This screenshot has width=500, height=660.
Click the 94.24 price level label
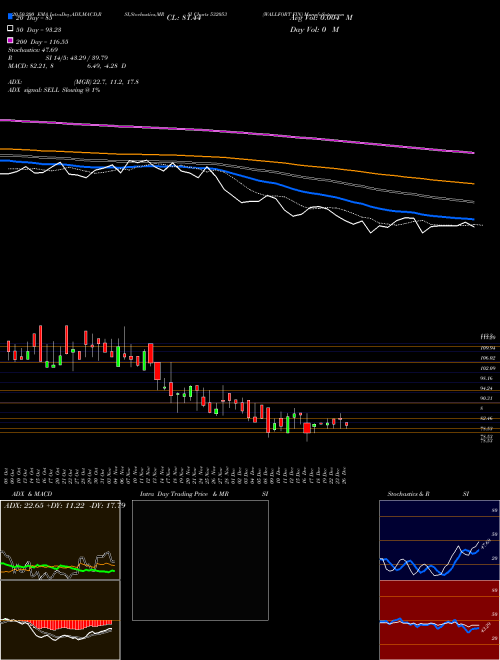tap(487, 388)
